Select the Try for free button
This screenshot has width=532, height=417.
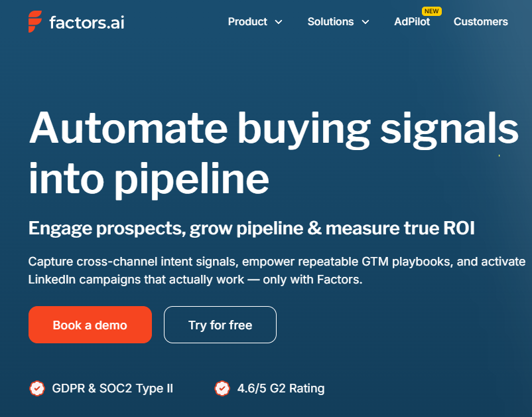click(x=220, y=325)
